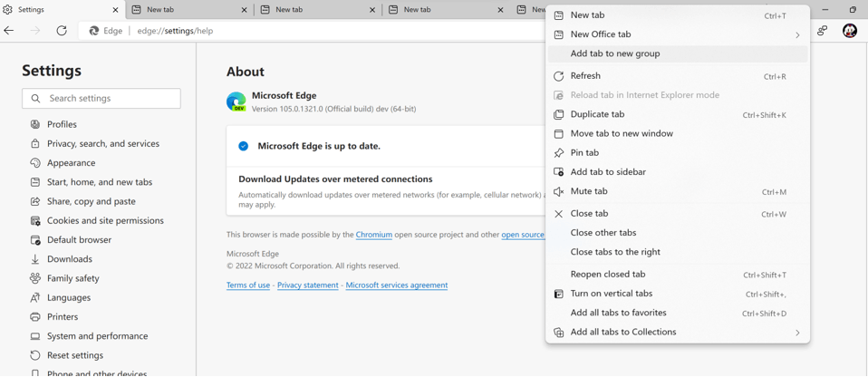Open the Terms of use link
This screenshot has width=868, height=377.
(248, 285)
